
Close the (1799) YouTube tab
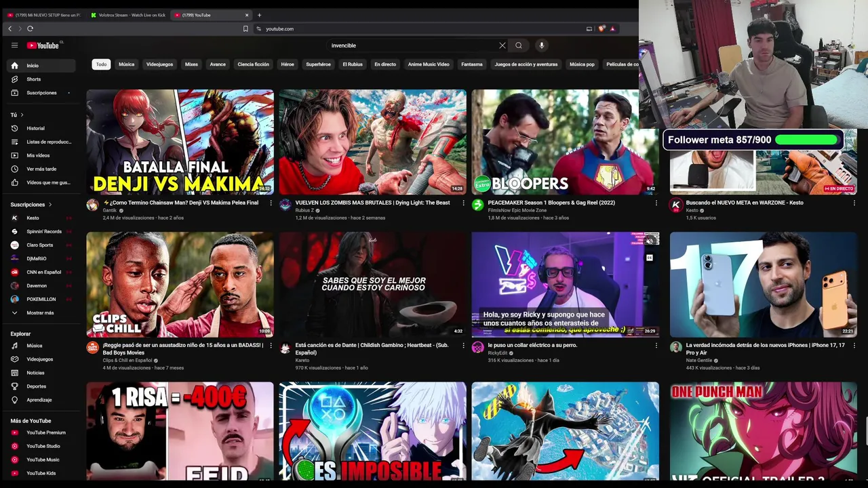coord(247,15)
